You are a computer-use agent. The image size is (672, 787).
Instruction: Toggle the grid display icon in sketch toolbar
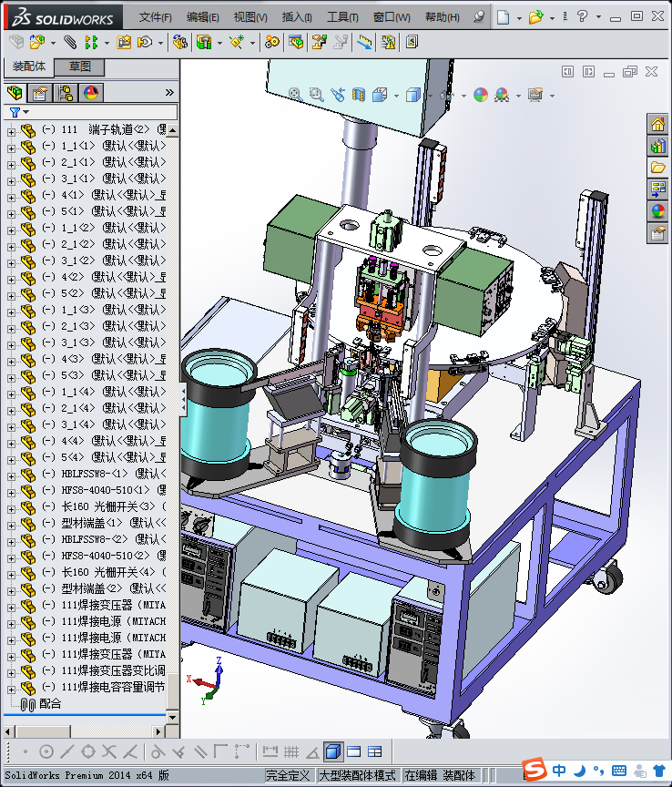coord(291,751)
